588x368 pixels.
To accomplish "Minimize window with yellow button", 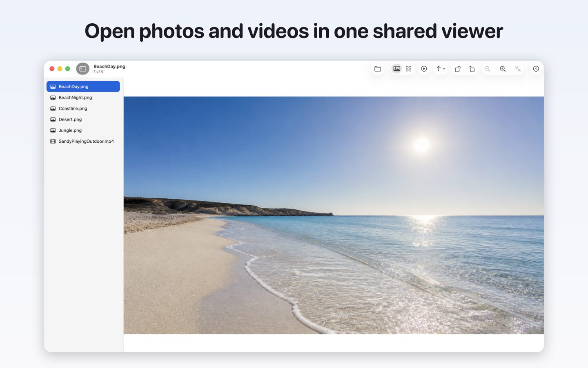I will 60,69.
